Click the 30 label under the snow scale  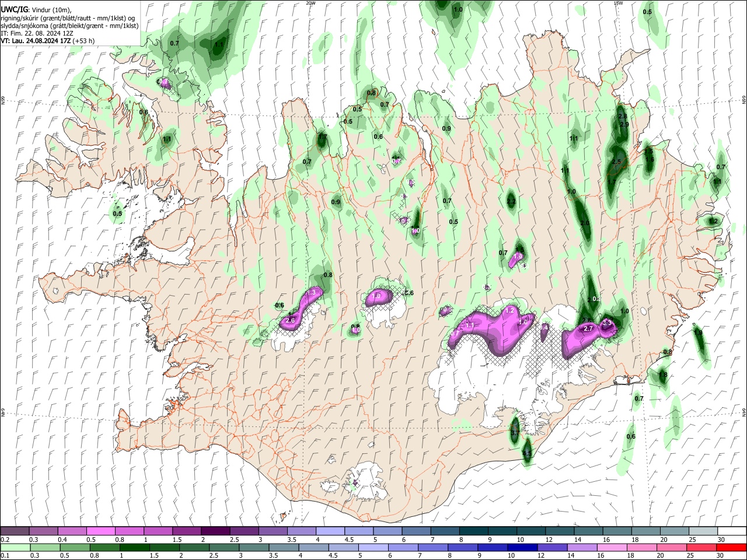721,540
